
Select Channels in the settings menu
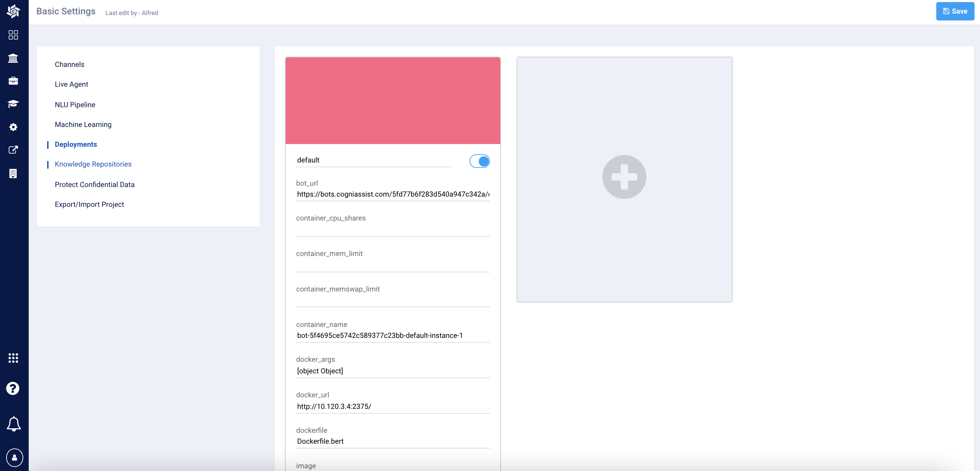tap(69, 64)
